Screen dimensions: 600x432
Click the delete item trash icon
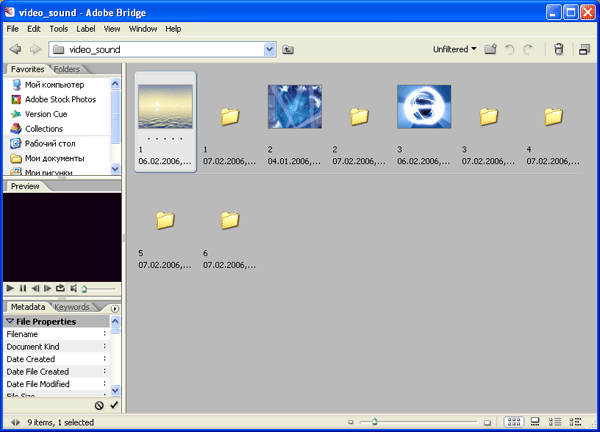point(558,48)
